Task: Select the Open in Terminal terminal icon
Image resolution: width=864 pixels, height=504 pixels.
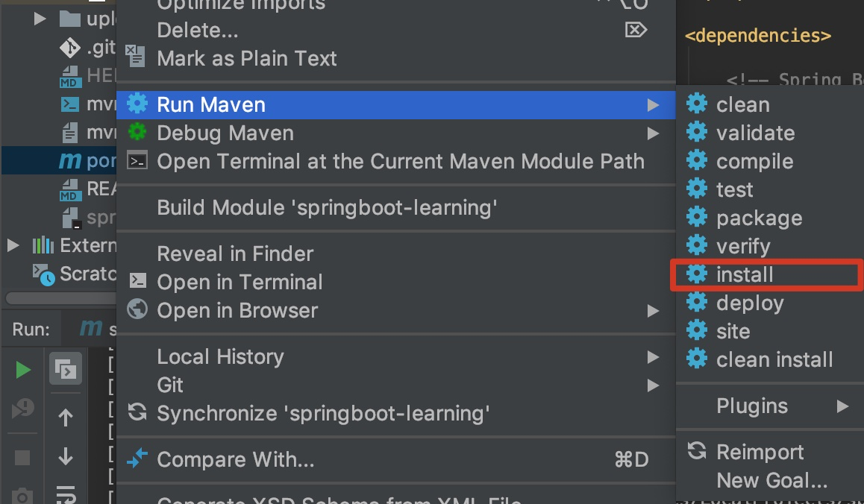Action: coord(137,282)
